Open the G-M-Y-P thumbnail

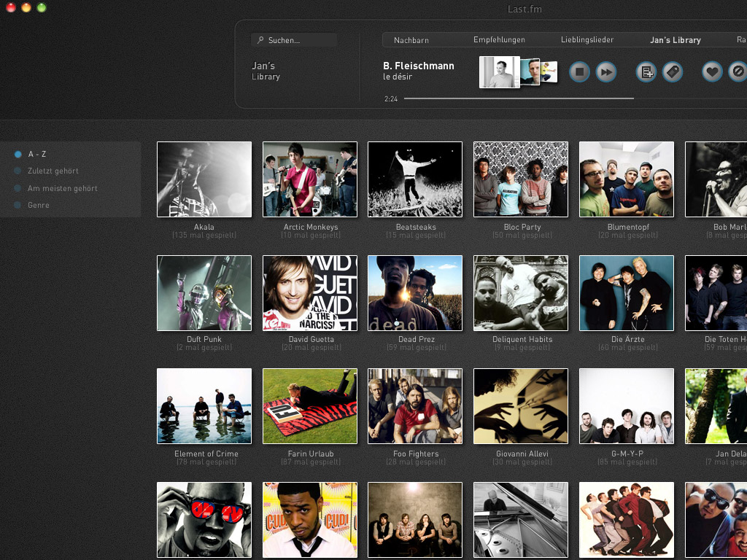[627, 405]
